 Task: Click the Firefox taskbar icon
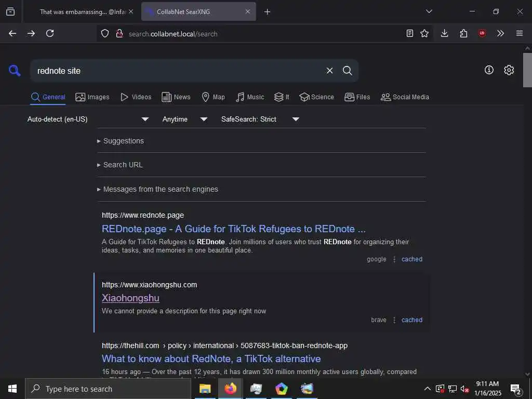230,389
